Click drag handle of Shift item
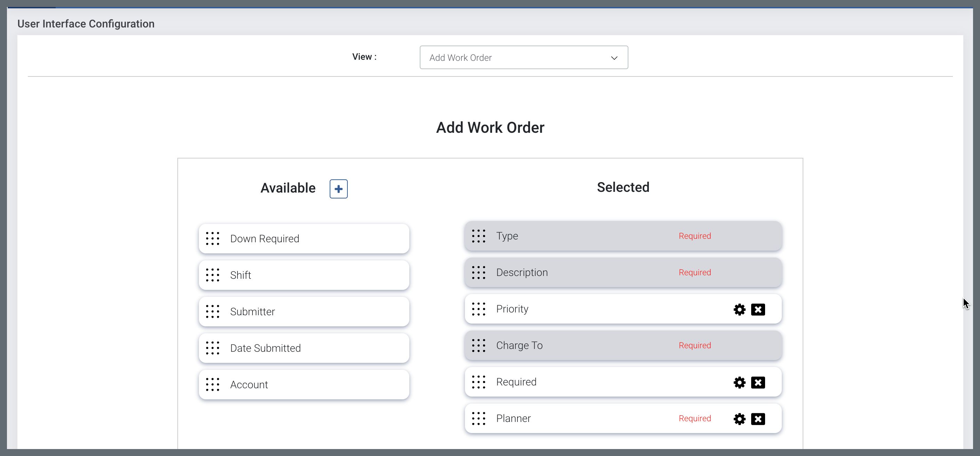Image resolution: width=980 pixels, height=456 pixels. tap(213, 275)
